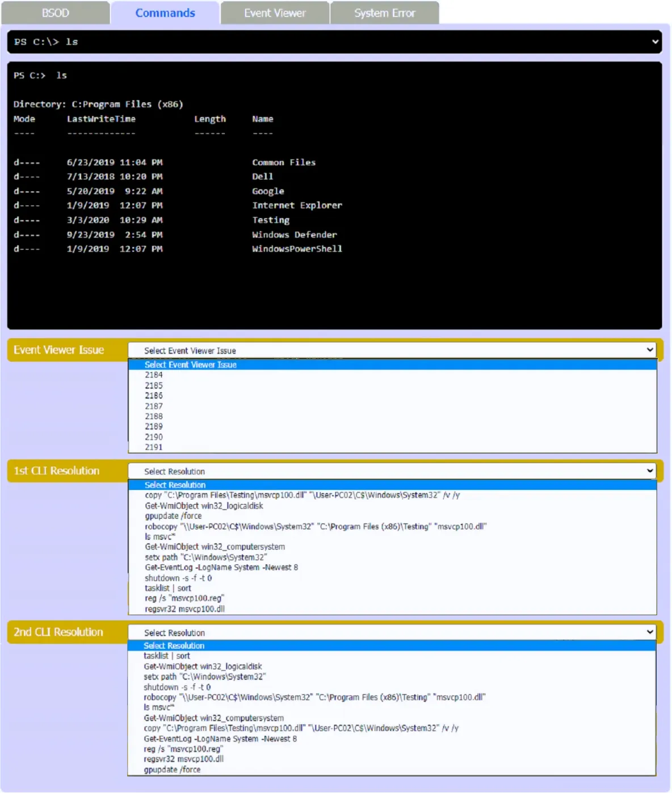The height and width of the screenshot is (793, 672).
Task: Select the Commands tab
Action: 165,12
